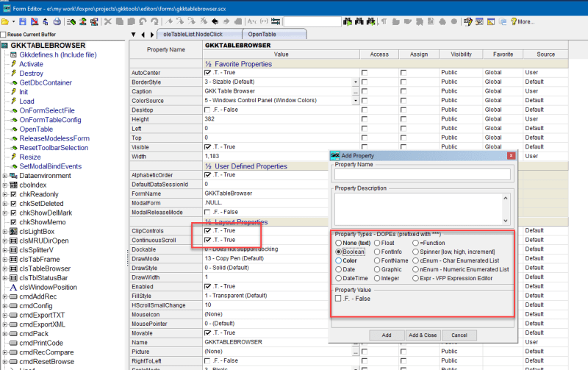Screen dimensions: 588x370
Task: Select the Color property type radio
Action: 339,260
